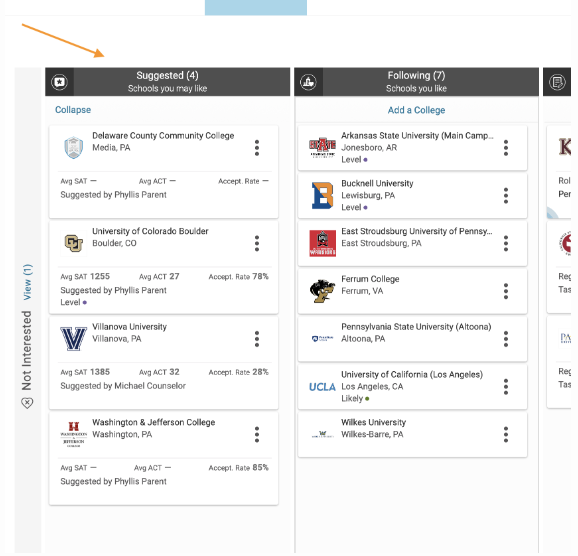Click Following (7) column header title
Image resolution: width=578 pixels, height=556 pixels.
(416, 76)
